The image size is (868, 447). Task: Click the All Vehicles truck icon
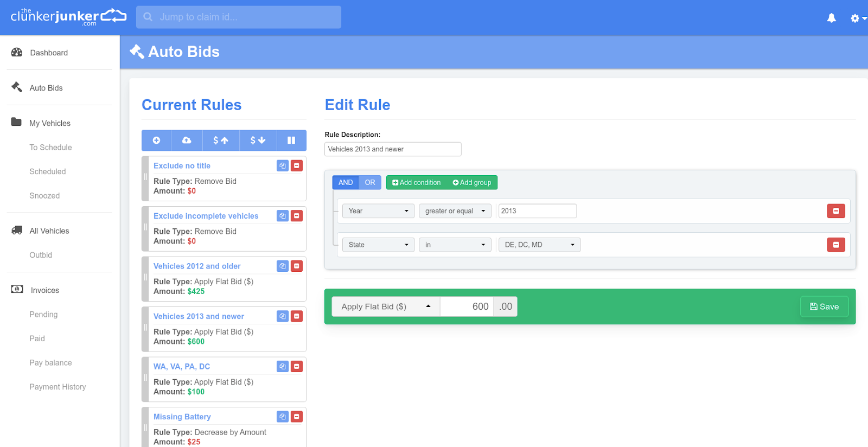[x=17, y=230]
